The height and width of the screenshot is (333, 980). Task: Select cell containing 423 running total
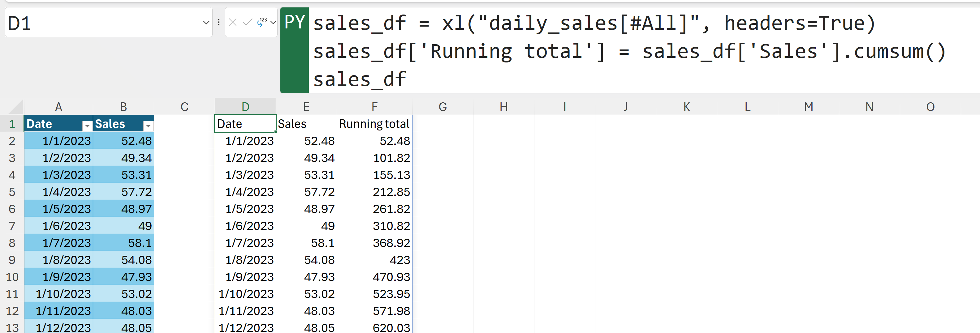(374, 260)
